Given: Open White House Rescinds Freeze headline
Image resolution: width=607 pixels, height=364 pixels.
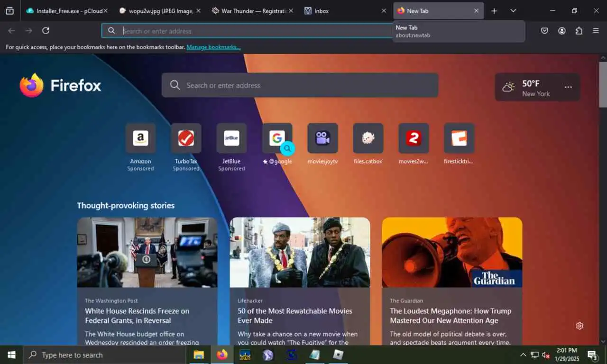Looking at the screenshot, I should [x=137, y=316].
